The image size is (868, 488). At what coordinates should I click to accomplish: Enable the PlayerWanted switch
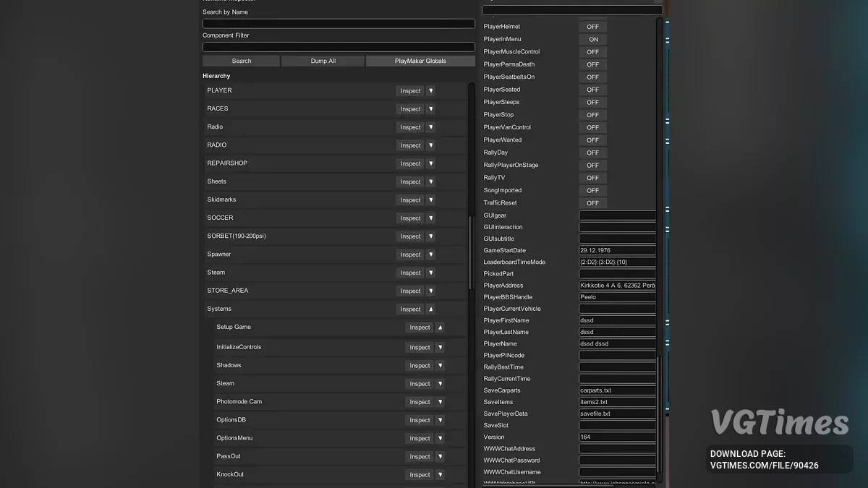point(592,140)
